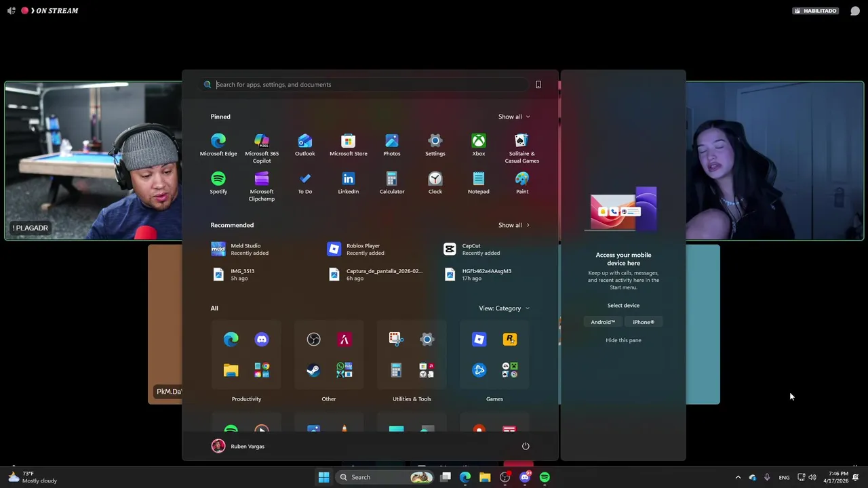
Task: Open the View: Category dropdown
Action: coord(505,308)
